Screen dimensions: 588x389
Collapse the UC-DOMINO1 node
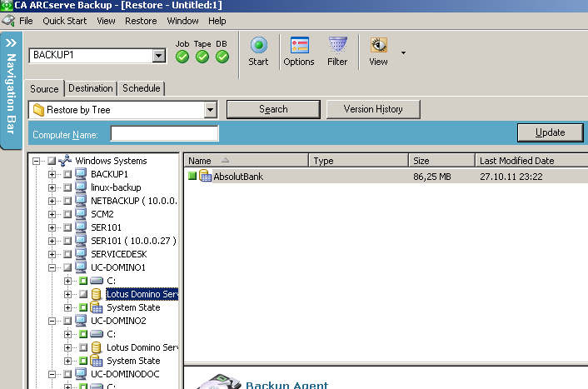point(52,267)
